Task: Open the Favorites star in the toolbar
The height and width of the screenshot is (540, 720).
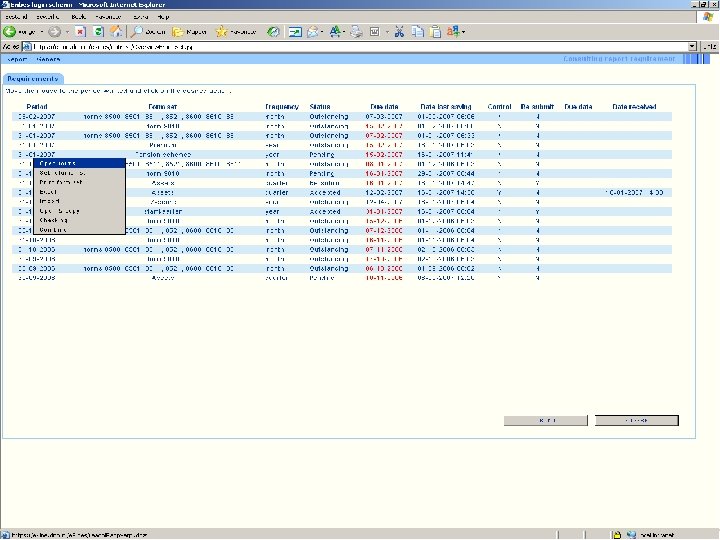Action: [221, 32]
